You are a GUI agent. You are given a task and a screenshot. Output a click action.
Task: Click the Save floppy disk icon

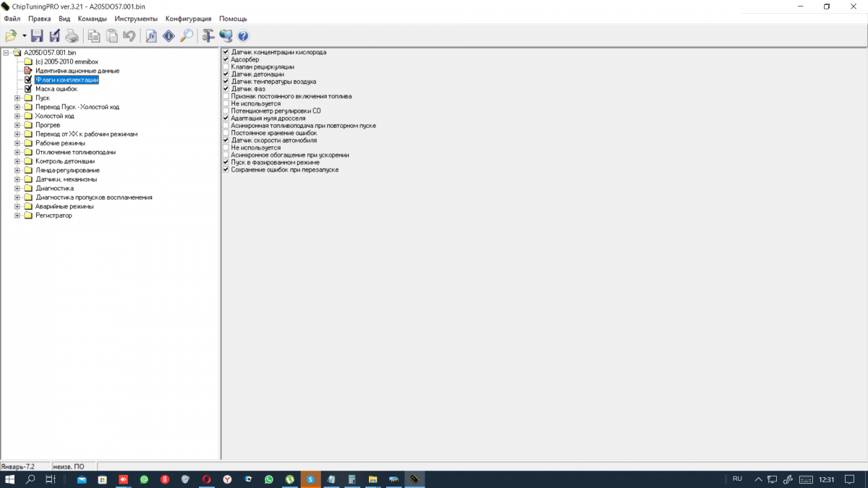pos(37,35)
